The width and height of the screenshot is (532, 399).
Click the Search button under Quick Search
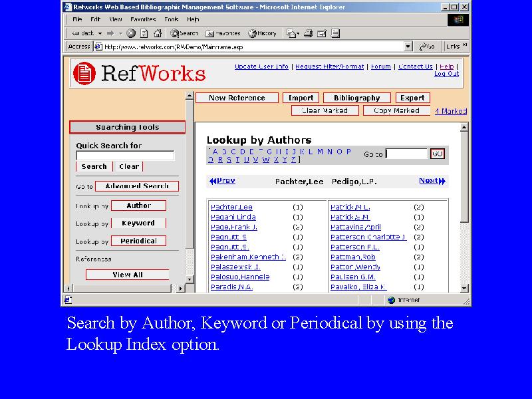[94, 167]
